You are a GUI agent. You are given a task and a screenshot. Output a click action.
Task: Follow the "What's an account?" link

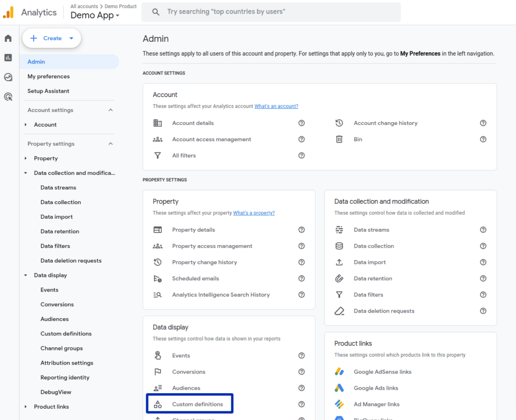pos(277,106)
